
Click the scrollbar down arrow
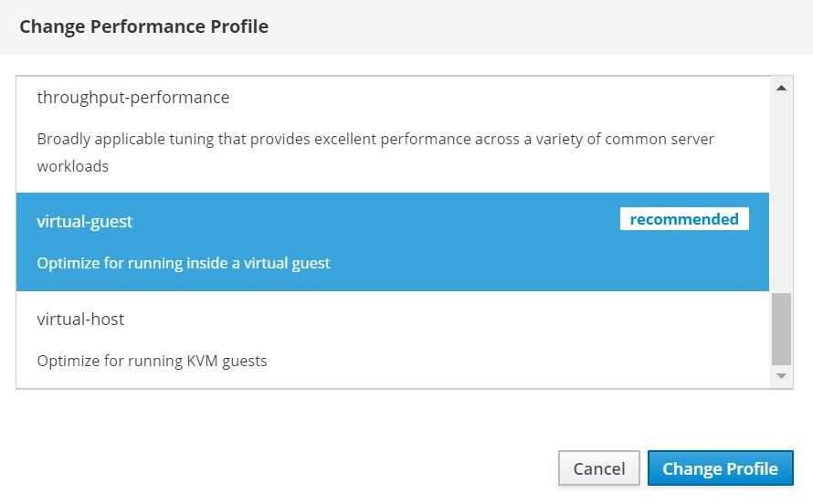click(x=781, y=376)
